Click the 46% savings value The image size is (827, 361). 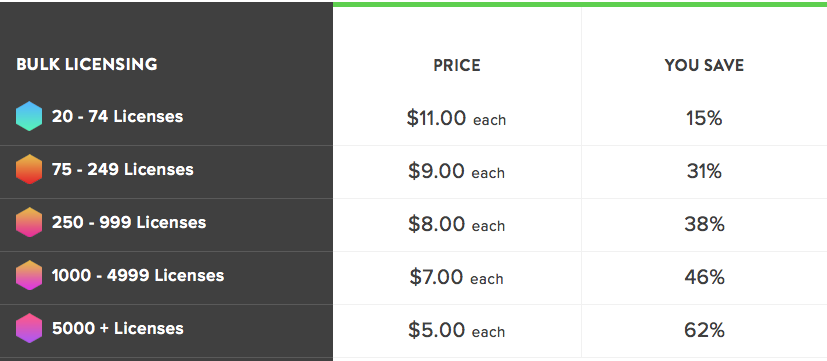[704, 277]
